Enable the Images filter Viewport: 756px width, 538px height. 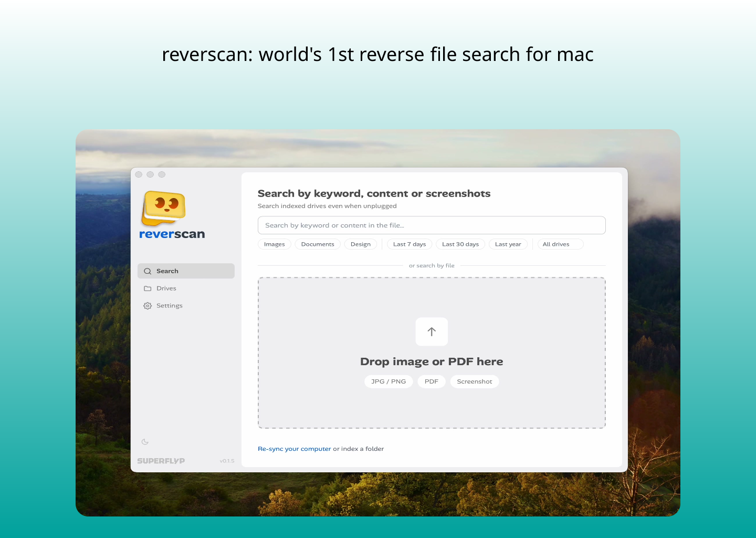274,244
